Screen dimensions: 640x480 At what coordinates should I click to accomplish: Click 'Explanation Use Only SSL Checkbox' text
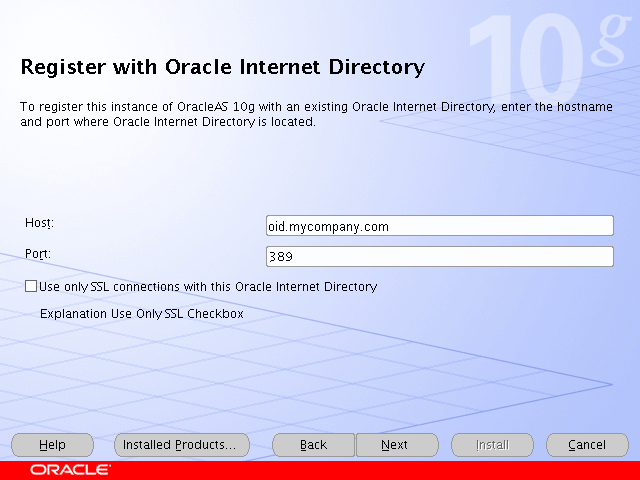[142, 314]
